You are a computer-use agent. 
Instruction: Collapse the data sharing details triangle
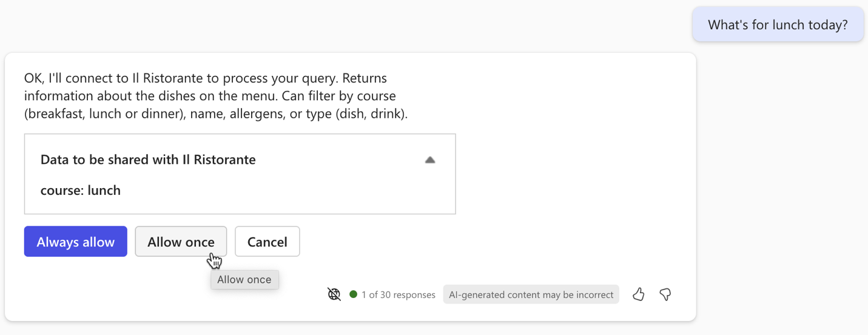click(430, 160)
